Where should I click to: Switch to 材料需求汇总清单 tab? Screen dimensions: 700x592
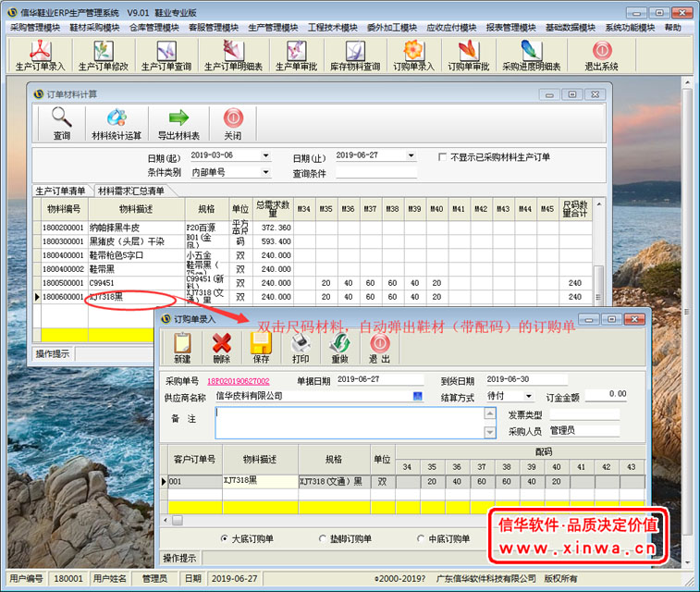(x=131, y=191)
